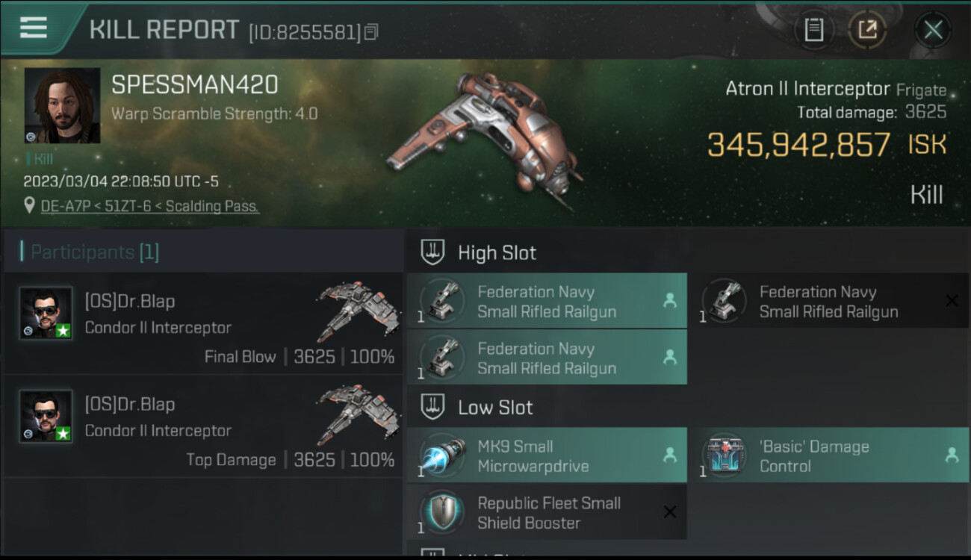This screenshot has width=971, height=560.
Task: Copy the kill report ID icon
Action: (x=372, y=32)
